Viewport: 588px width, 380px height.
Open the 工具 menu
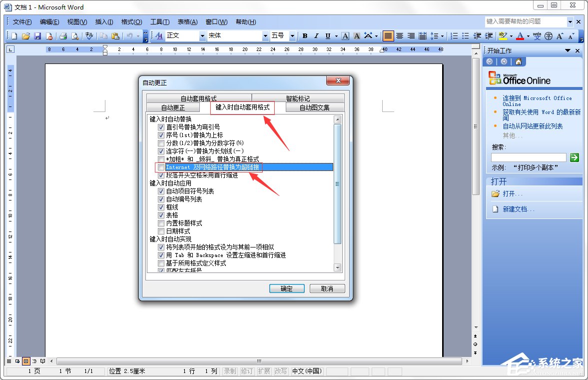click(161, 21)
